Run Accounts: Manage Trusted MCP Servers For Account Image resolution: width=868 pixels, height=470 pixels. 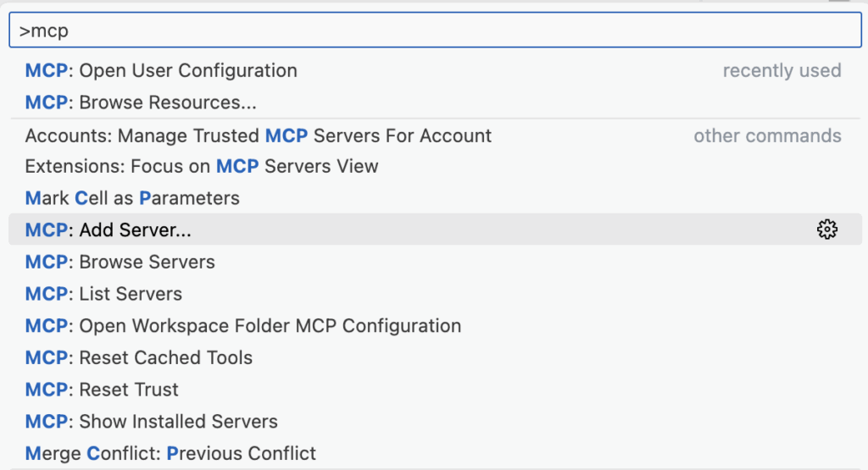click(259, 136)
